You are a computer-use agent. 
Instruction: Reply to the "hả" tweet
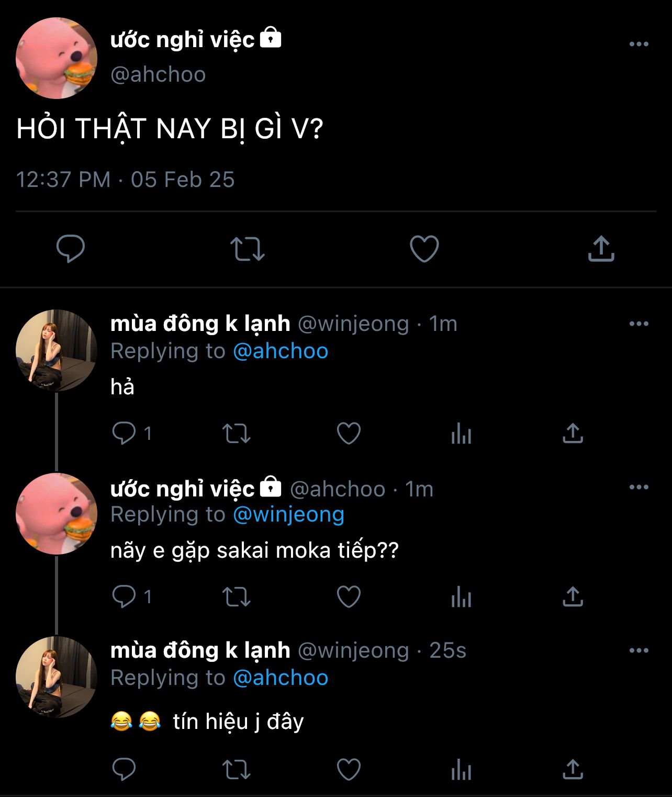click(124, 434)
